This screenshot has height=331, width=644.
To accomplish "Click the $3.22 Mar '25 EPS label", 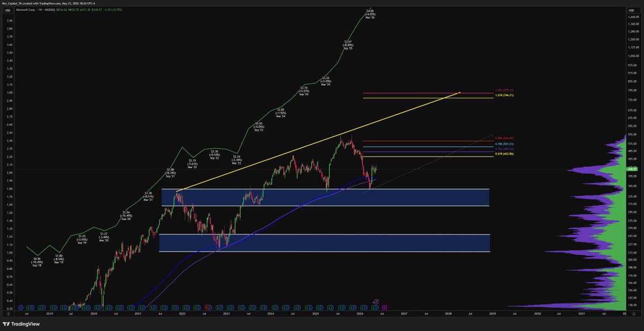I will tap(325, 81).
